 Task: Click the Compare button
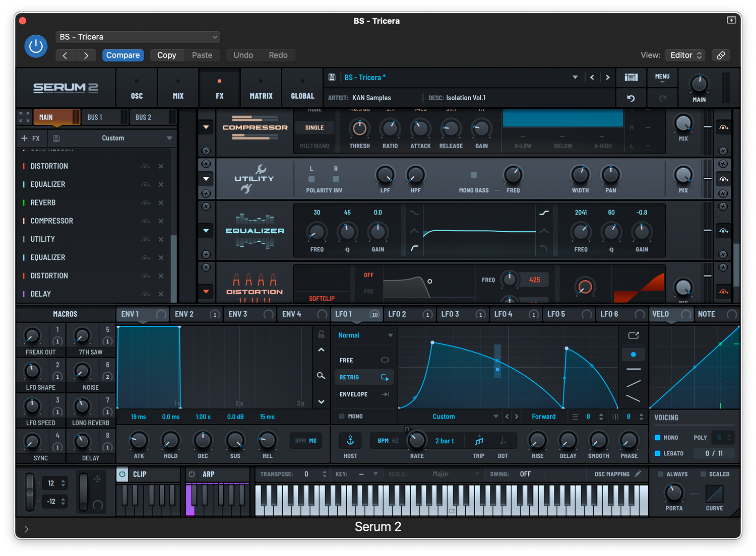123,55
